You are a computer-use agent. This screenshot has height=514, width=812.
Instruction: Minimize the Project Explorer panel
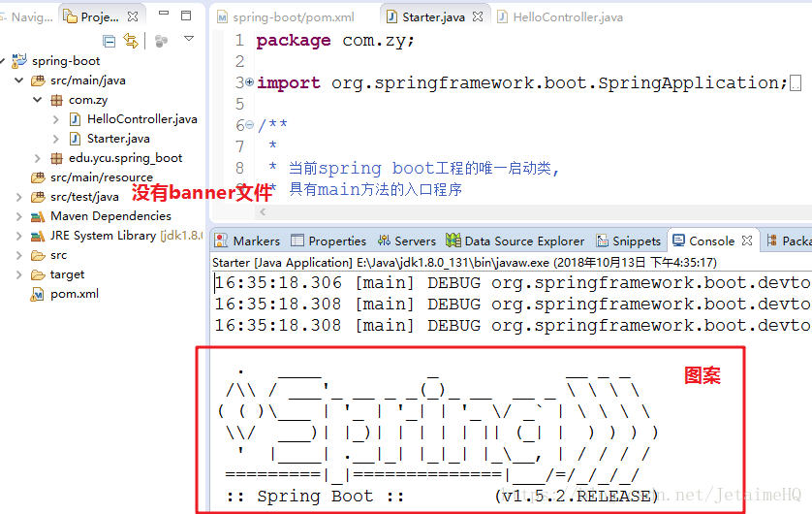pyautogui.click(x=164, y=14)
